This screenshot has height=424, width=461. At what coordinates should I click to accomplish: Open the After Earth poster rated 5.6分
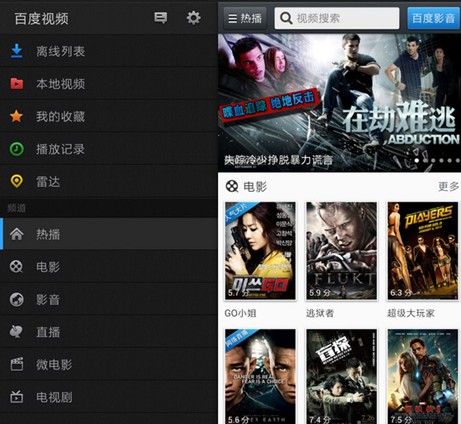(x=260, y=376)
